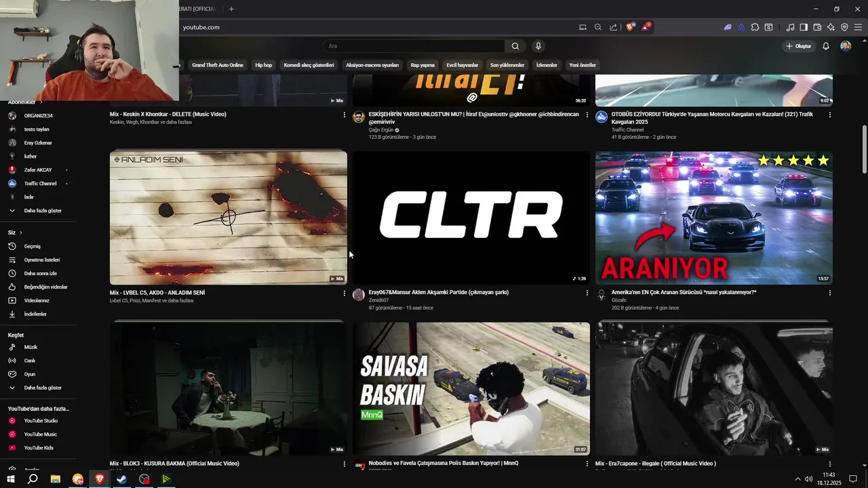This screenshot has width=868, height=488.
Task: Click the Brave Rewards triangle icon
Action: click(646, 27)
